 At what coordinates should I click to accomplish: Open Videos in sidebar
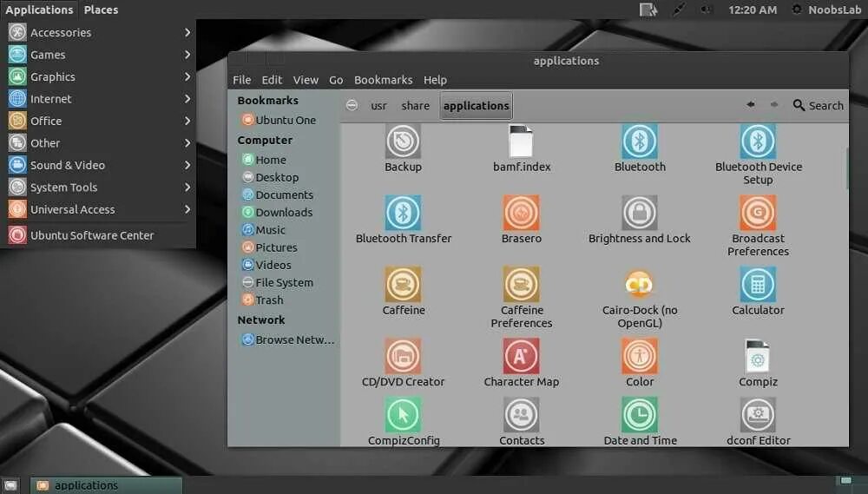coord(266,266)
